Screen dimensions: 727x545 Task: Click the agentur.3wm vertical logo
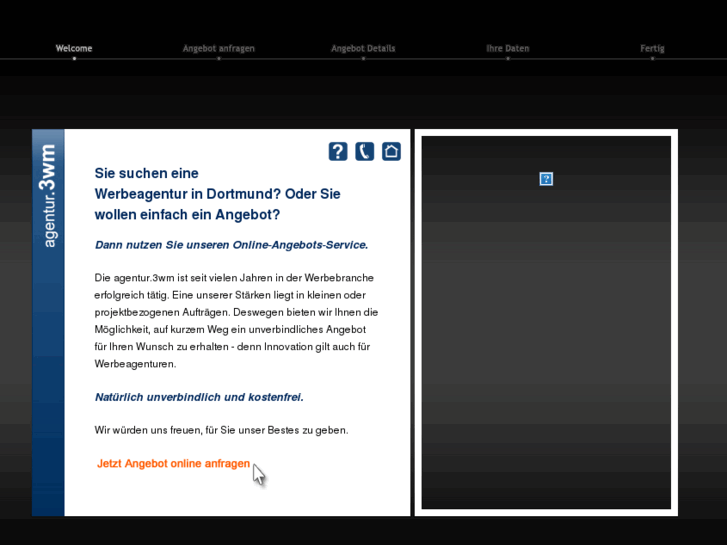tap(48, 196)
